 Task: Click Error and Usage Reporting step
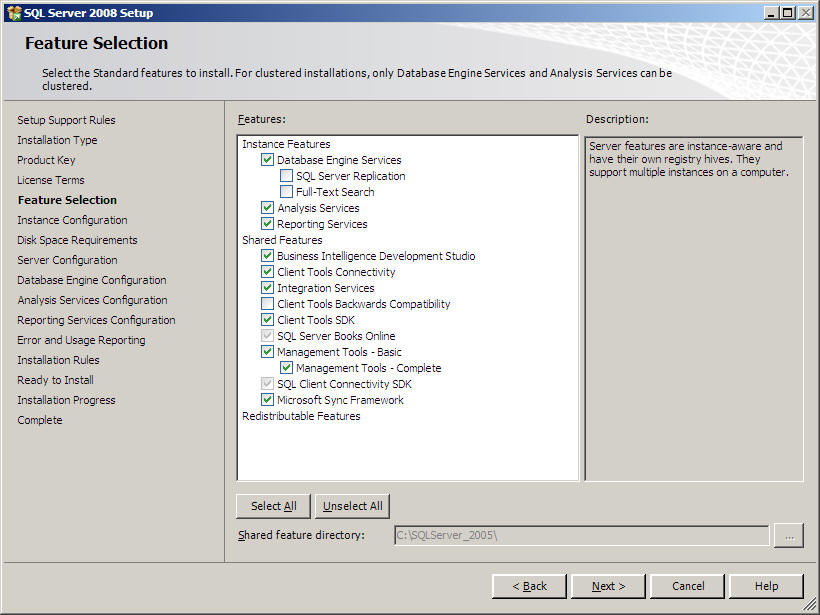click(81, 340)
